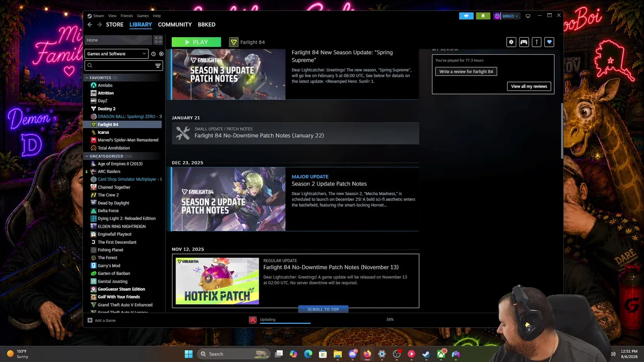Click the ELDEN RING NIGHTREIGN icon
The height and width of the screenshot is (362, 644).
click(x=94, y=226)
